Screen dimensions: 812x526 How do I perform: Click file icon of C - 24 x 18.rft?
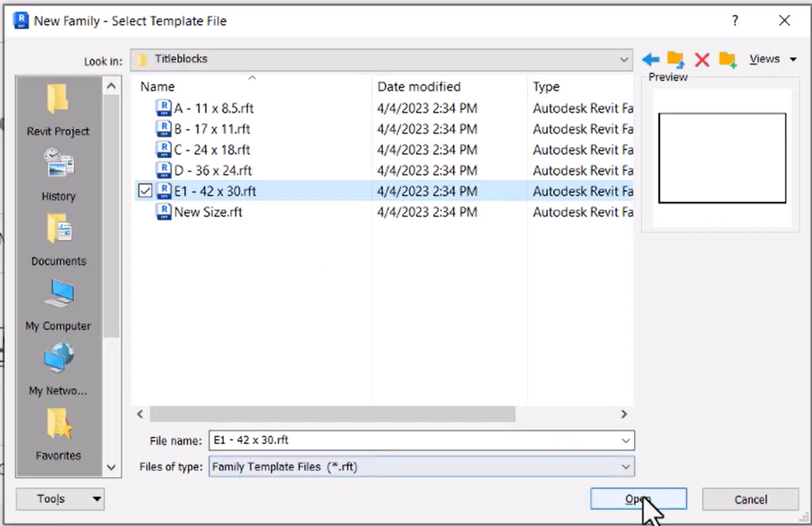[x=164, y=149]
